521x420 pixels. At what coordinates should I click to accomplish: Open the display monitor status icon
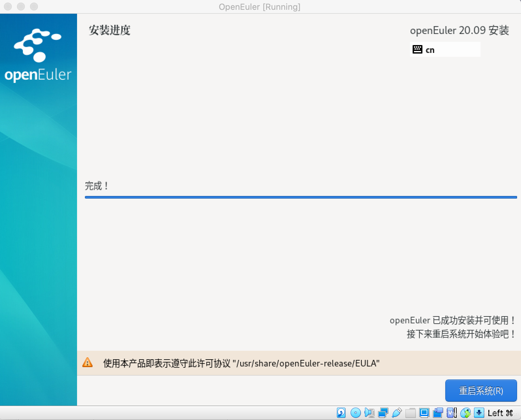(x=424, y=413)
